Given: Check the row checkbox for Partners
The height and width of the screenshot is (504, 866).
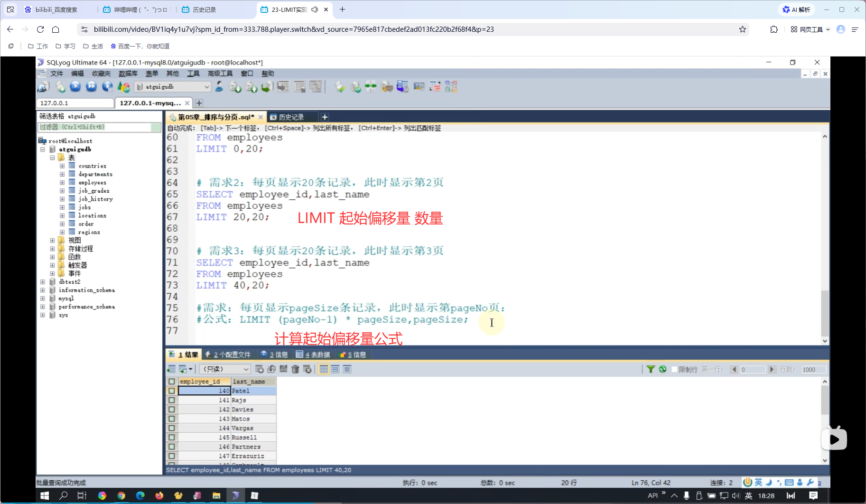Looking at the screenshot, I should pos(172,447).
